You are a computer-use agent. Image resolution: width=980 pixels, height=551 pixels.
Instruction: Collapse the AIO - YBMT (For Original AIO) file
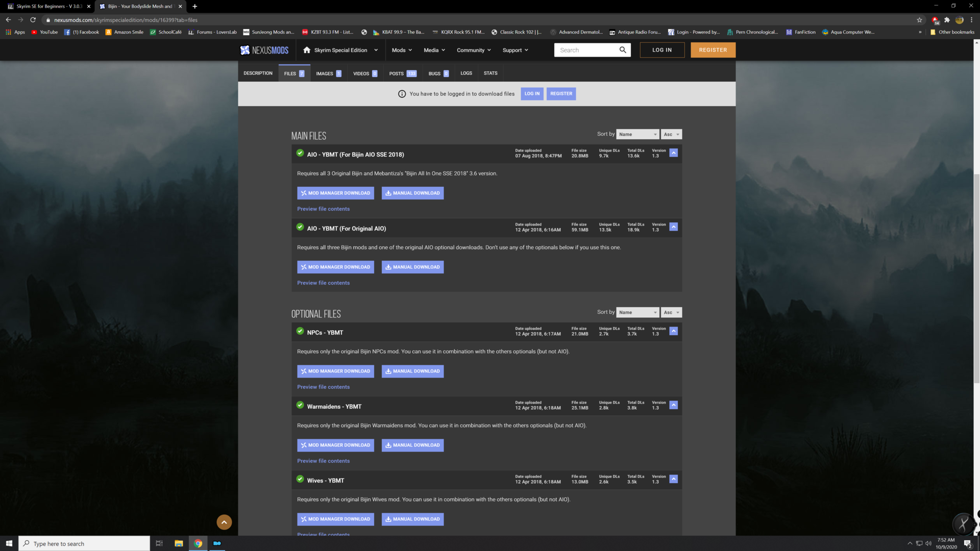coord(674,227)
